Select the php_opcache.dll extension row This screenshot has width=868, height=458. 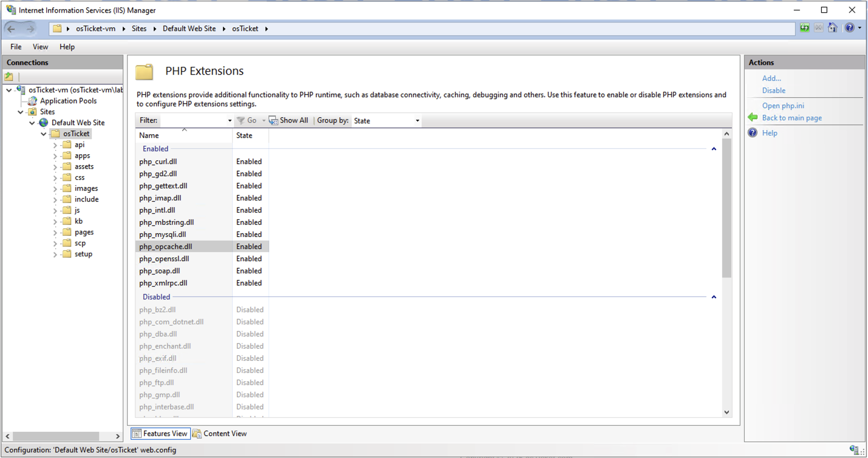tap(202, 247)
